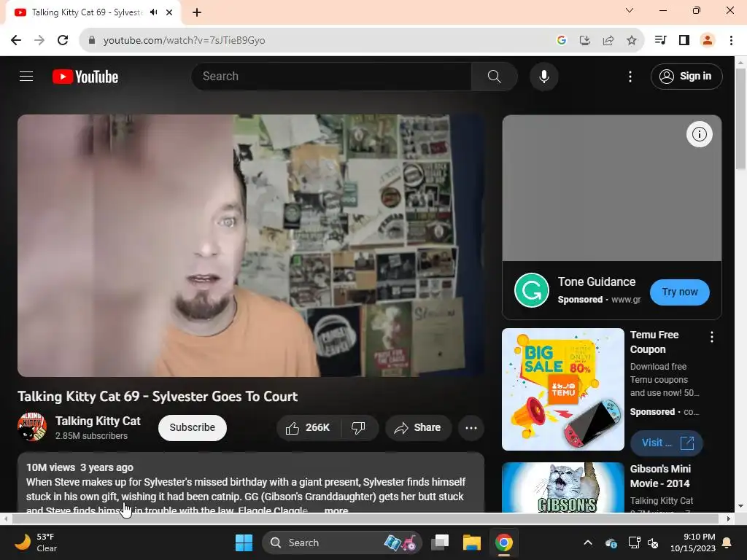747x560 pixels.
Task: Share the video
Action: click(418, 427)
